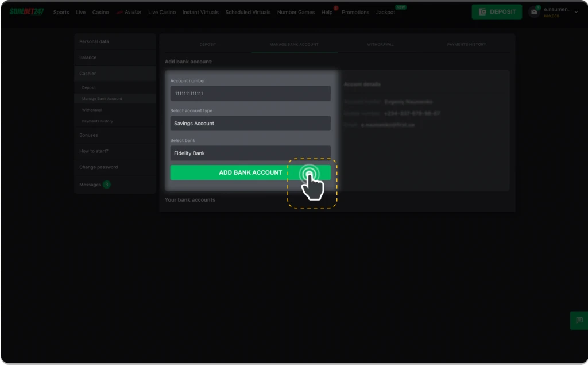Open the Jackpot menu item
Viewport: 588px width, 365px height.
pos(385,12)
